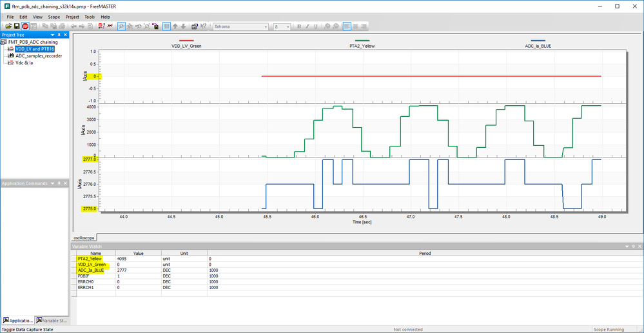Click the Name column header in Variable Watch

click(95, 253)
